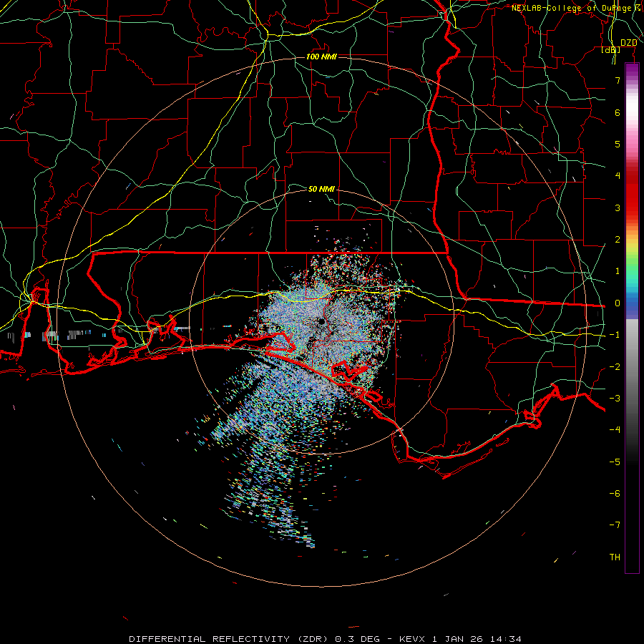The image size is (644, 644).
Task: Click the TH threshold label on scale
Action: (615, 557)
